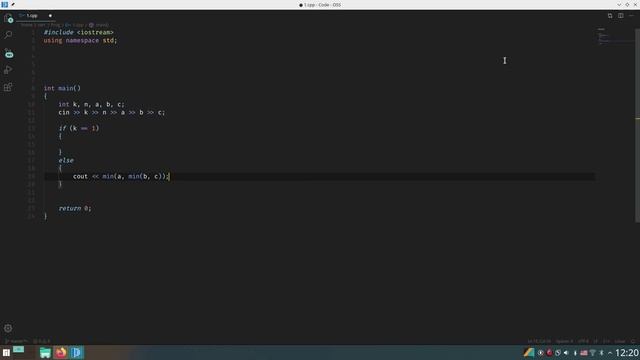
Task: Click the virtual desktop pager widget
Action: click(x=19, y=350)
